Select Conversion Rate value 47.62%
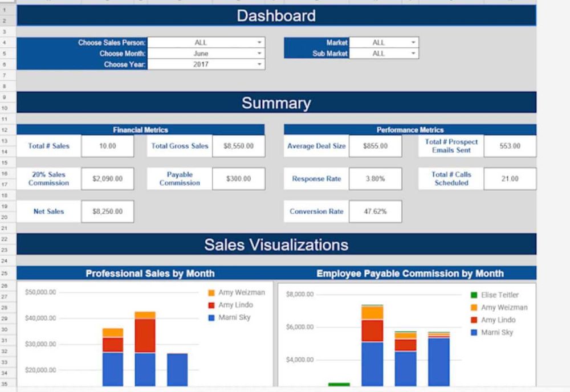Screen dimensions: 570x392 (376, 211)
